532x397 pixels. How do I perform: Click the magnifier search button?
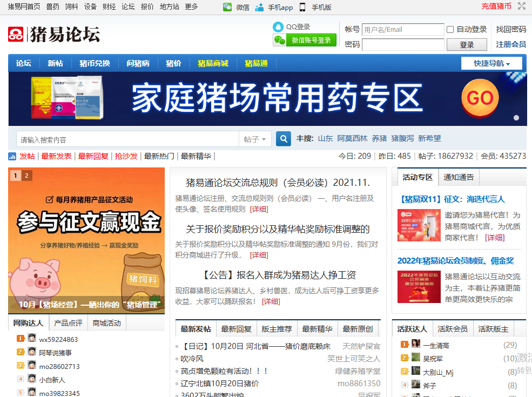[x=284, y=139]
